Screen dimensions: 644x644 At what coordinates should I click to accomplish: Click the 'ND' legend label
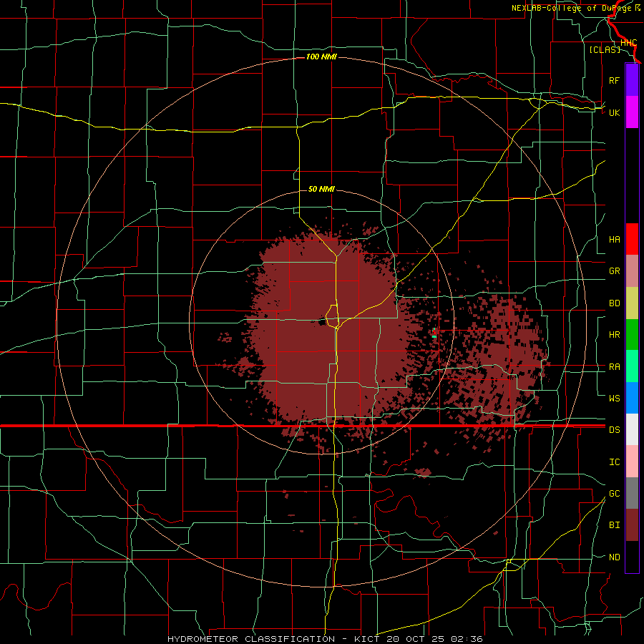pos(614,557)
